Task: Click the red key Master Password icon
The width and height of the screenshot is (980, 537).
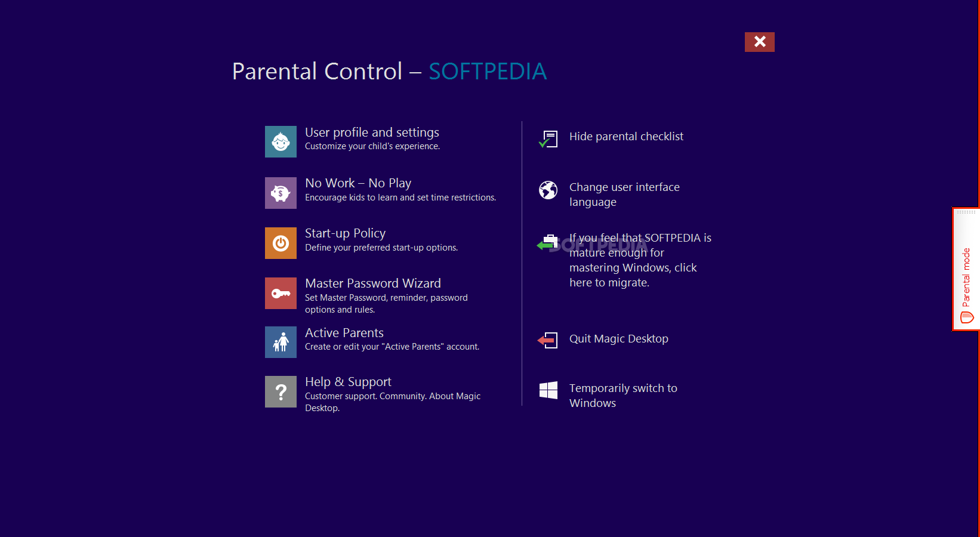Action: pyautogui.click(x=281, y=293)
